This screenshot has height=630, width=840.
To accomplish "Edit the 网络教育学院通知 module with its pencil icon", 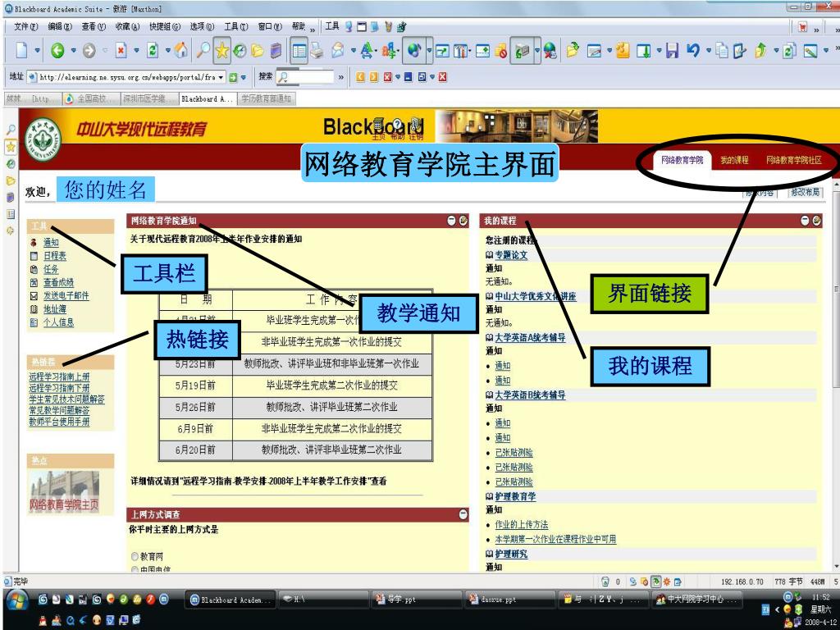I will 463,221.
